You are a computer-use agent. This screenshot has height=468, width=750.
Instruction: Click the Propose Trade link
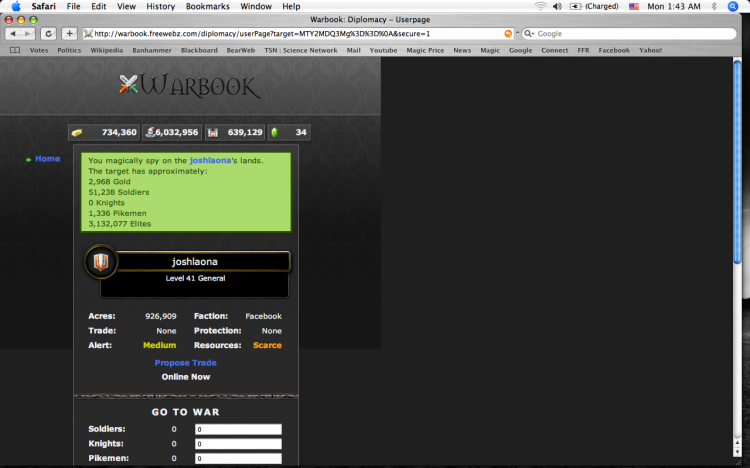point(186,363)
